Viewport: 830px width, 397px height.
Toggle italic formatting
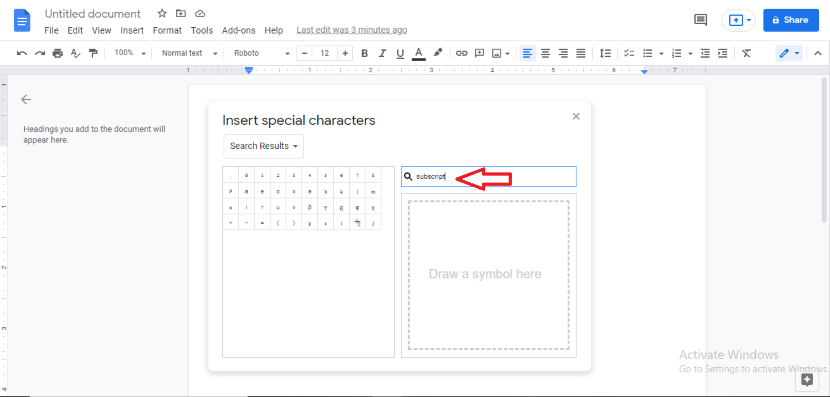[382, 53]
